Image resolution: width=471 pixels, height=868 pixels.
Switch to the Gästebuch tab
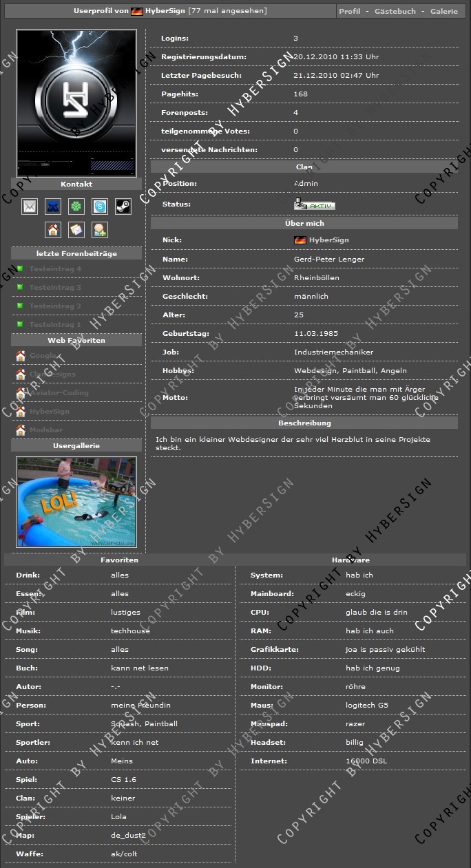pyautogui.click(x=395, y=11)
